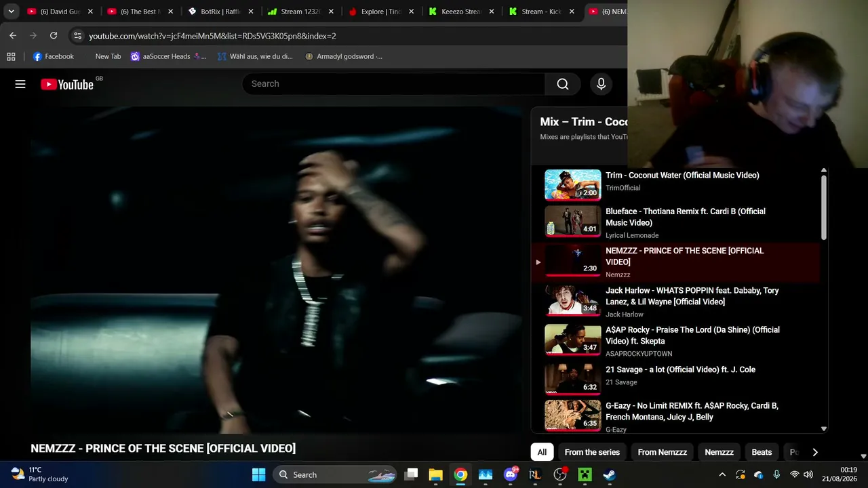868x488 pixels.
Task: Open Discord from the taskbar
Action: 511,474
